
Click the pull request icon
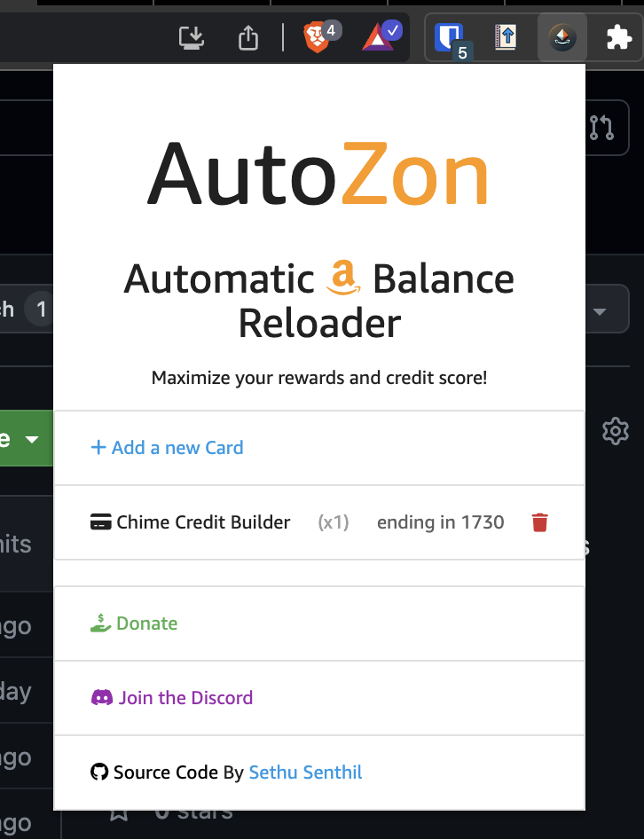click(601, 128)
